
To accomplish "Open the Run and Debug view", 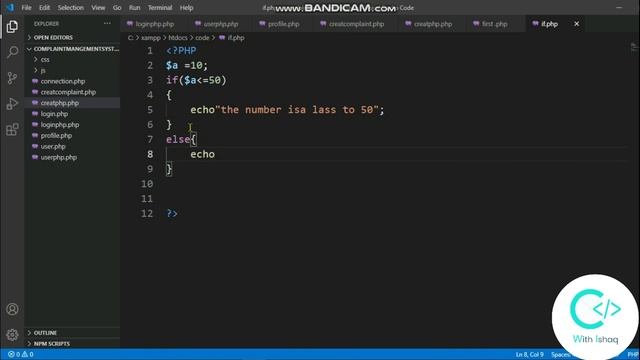I will click(x=12, y=104).
